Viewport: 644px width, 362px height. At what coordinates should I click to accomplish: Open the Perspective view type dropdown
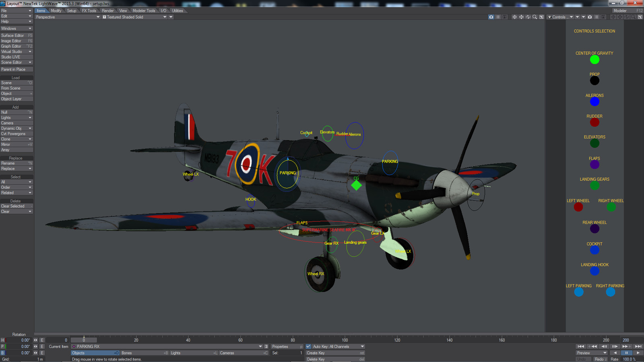point(68,17)
